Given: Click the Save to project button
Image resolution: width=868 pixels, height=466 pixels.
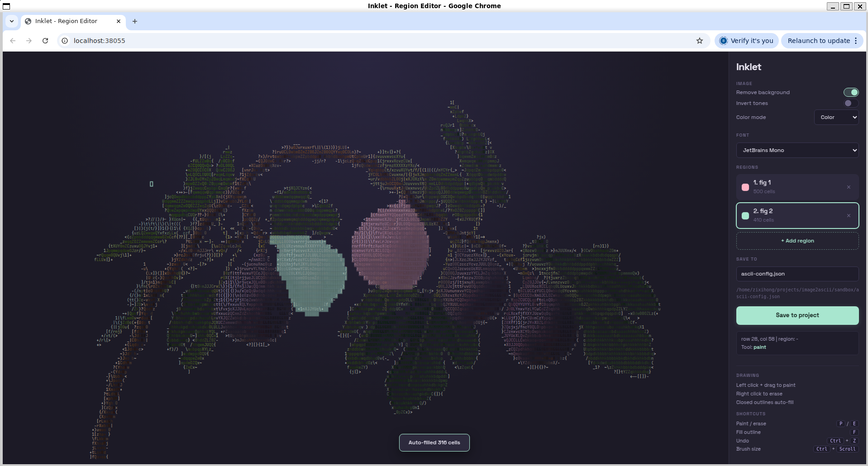Looking at the screenshot, I should 797,315.
